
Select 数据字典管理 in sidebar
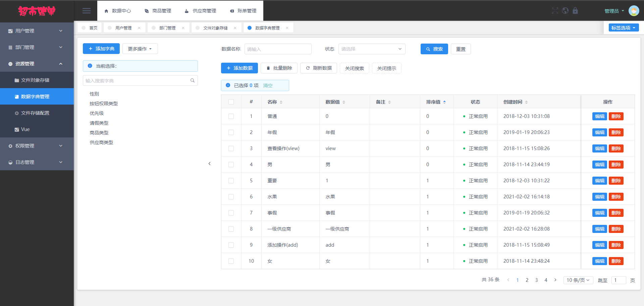[x=37, y=97]
